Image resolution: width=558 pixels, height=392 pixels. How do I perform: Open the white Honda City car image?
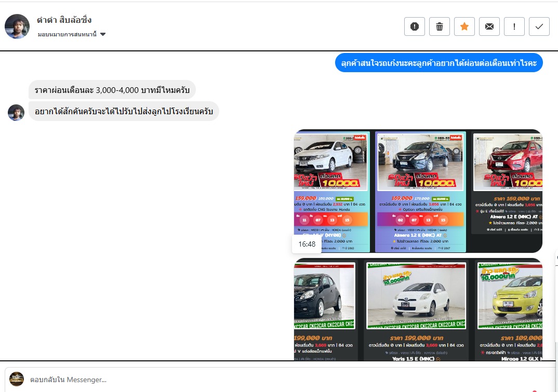pos(332,191)
